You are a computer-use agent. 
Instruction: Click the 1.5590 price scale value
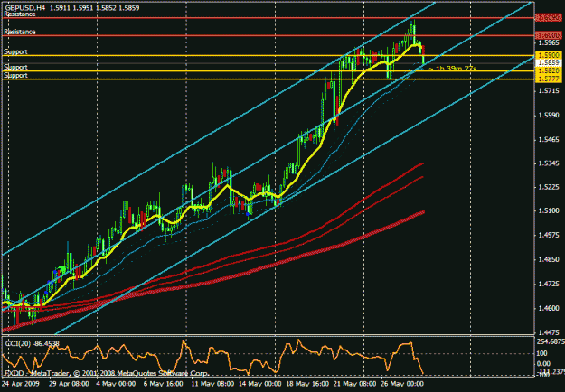[549, 116]
